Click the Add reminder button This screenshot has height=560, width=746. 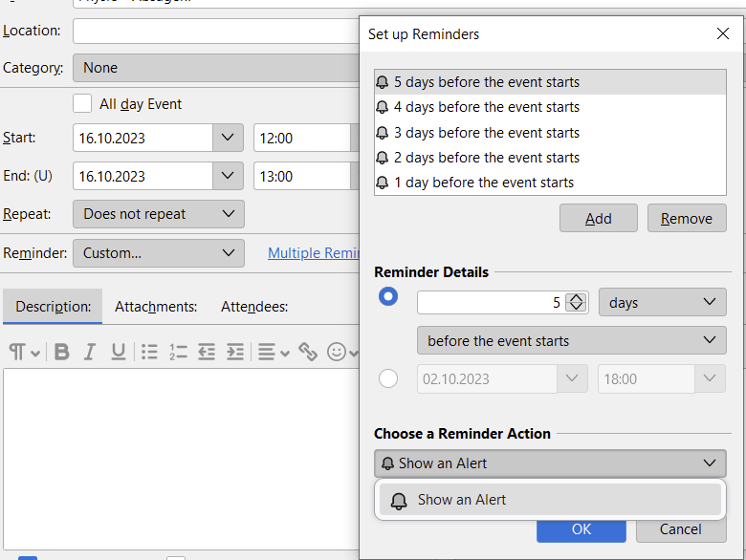click(599, 218)
